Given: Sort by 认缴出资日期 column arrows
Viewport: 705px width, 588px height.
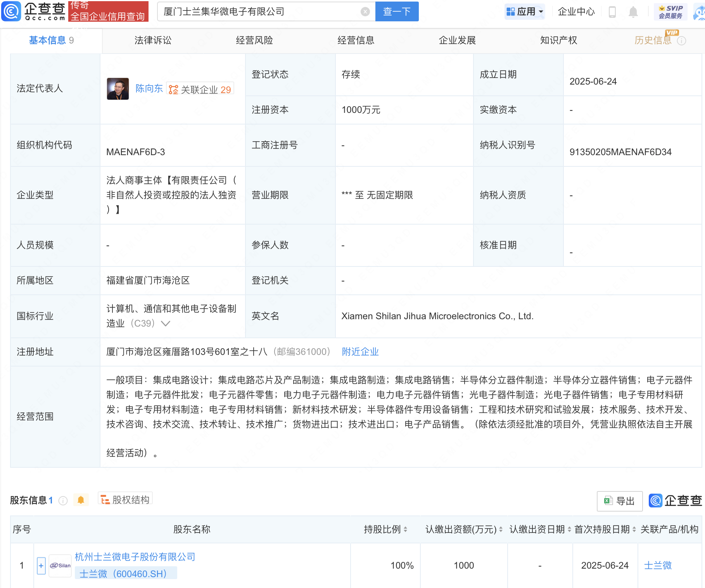Looking at the screenshot, I should tap(569, 529).
